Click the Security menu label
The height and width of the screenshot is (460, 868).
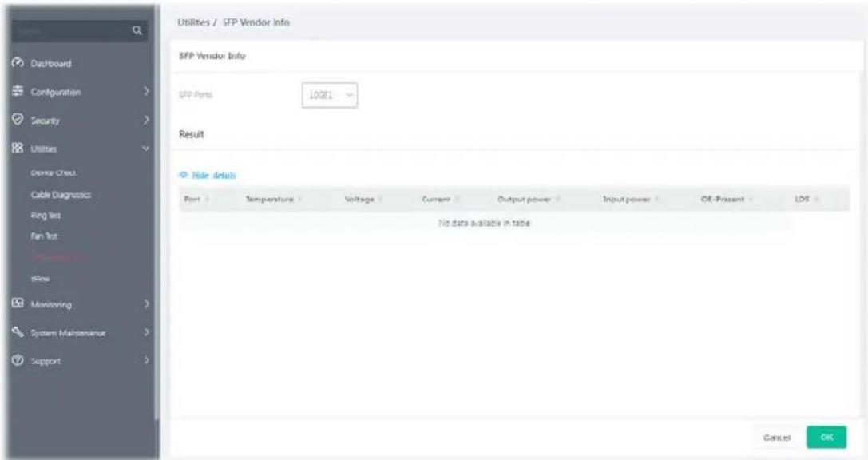point(45,120)
